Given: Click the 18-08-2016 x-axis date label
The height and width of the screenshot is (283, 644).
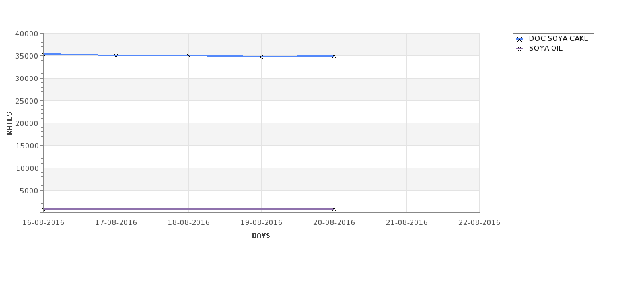Looking at the screenshot, I should [x=188, y=222].
